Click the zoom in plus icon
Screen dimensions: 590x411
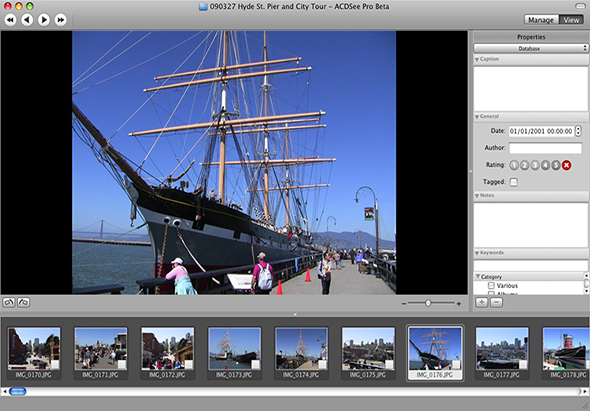point(459,303)
